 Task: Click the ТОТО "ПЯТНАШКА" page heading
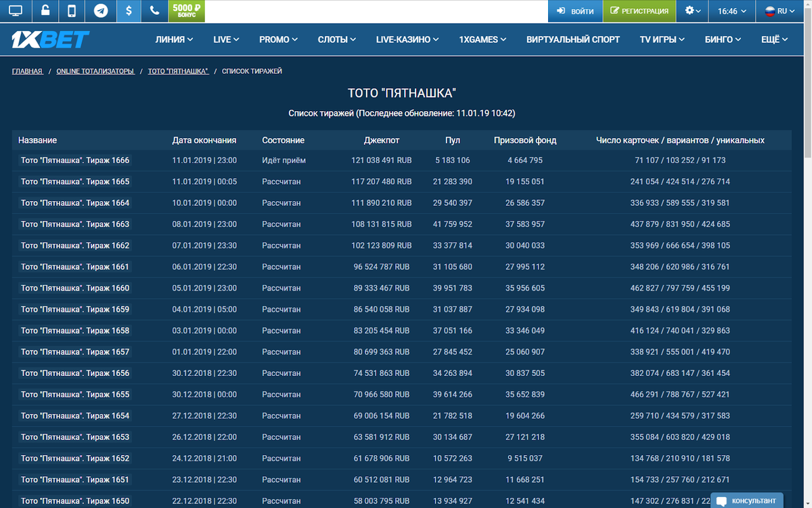402,93
